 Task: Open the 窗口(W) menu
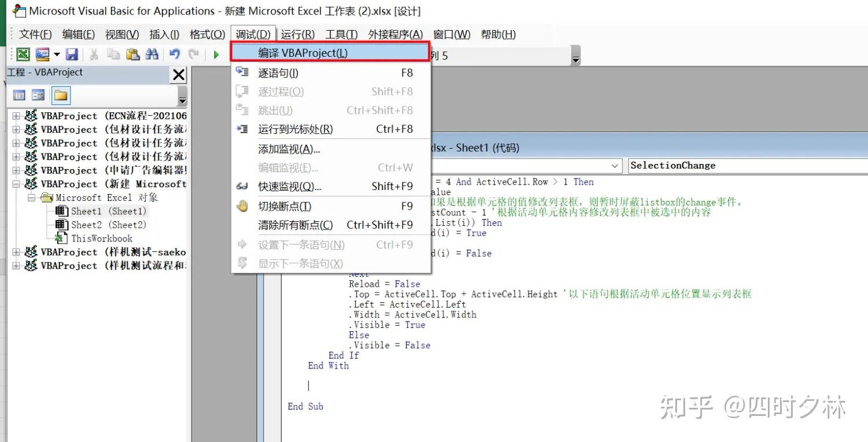coord(452,35)
